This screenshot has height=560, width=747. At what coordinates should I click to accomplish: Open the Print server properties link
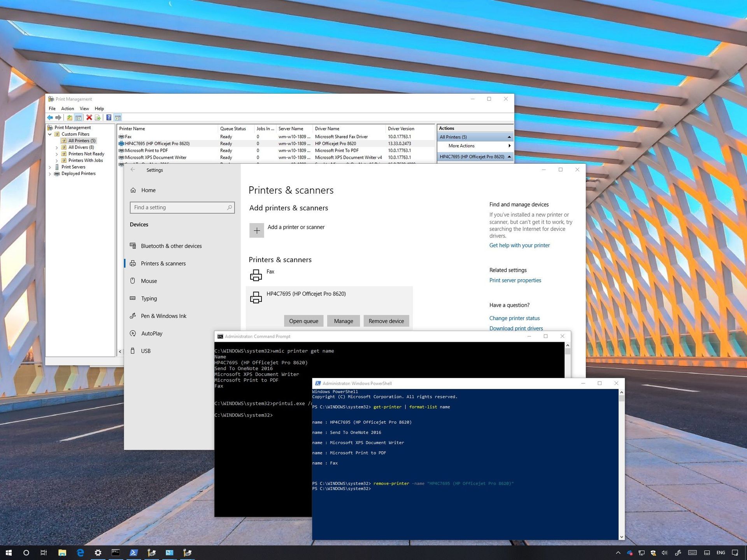(515, 280)
